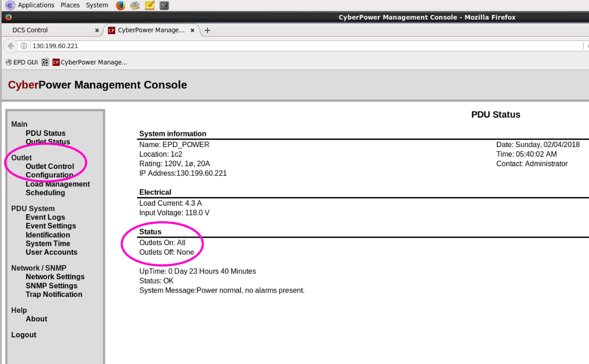
Task: Show site information via the info icon
Action: (23, 46)
